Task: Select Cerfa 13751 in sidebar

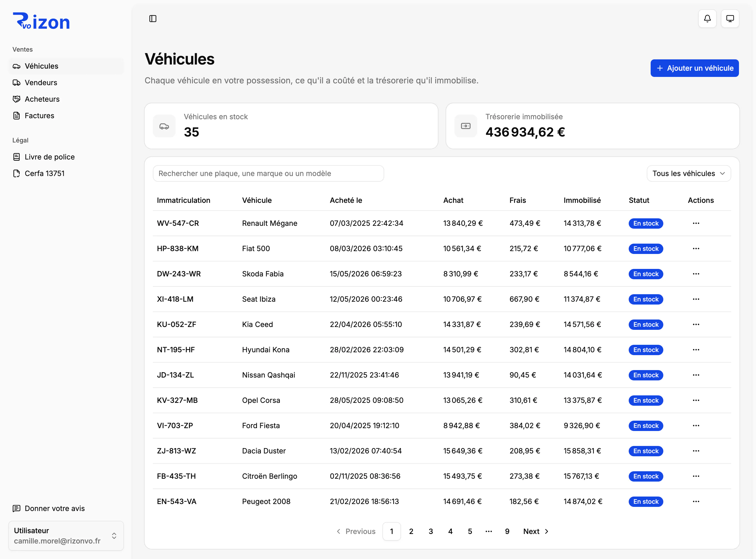Action: pyautogui.click(x=66, y=174)
